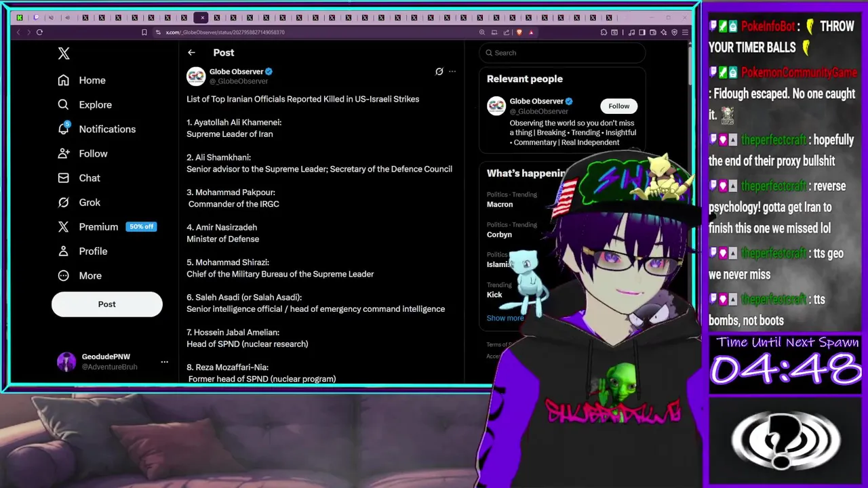Click Show more under trends
The height and width of the screenshot is (488, 868).
[x=505, y=318]
